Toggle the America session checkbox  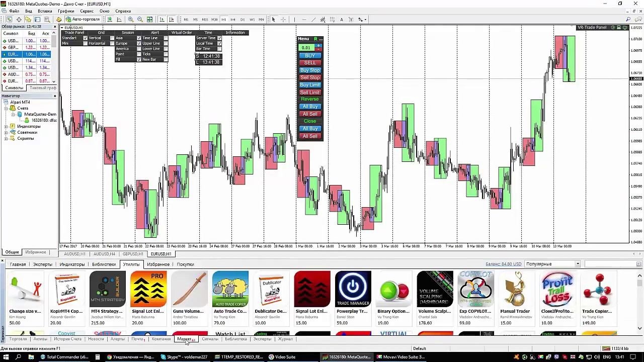(x=139, y=49)
